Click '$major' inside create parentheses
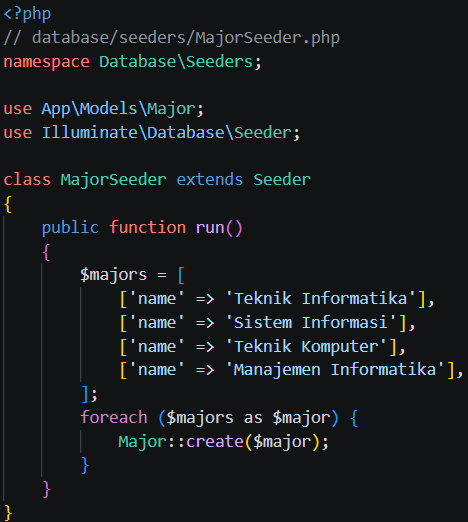Screen dimensions: 468x522 tap(282, 442)
